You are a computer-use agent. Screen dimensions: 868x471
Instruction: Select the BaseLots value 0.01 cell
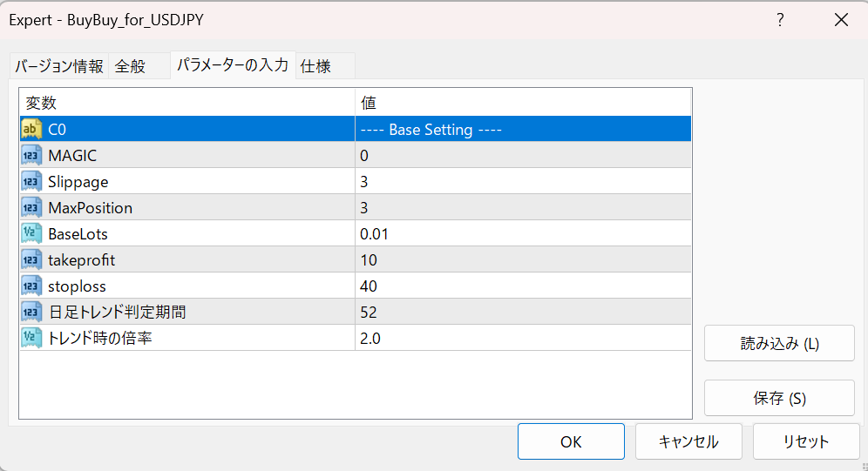pos(523,234)
